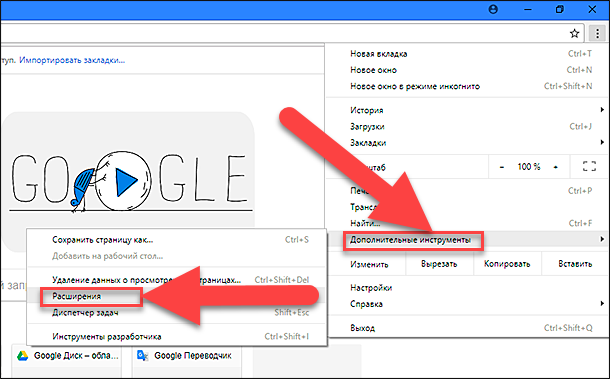Bookmark this page with the star icon
The image size is (610, 379).
point(574,33)
